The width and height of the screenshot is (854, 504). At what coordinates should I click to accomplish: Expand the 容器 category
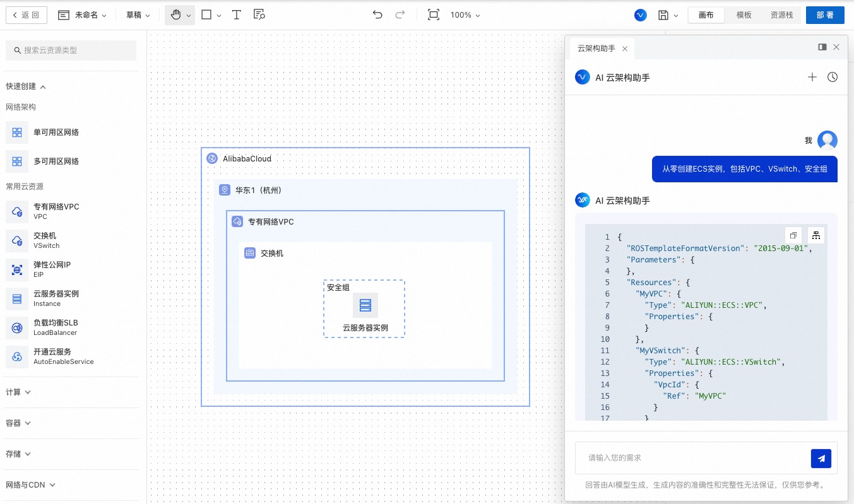pos(18,423)
